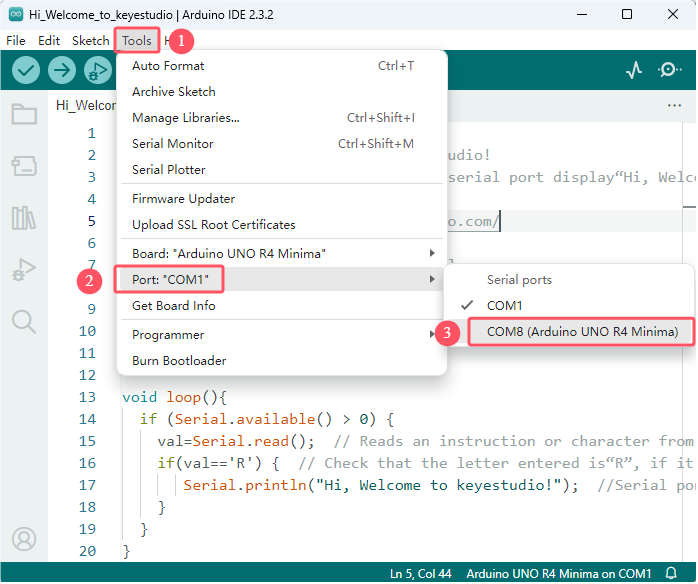
Task: Open the three-dots tab options menu
Action: (675, 105)
